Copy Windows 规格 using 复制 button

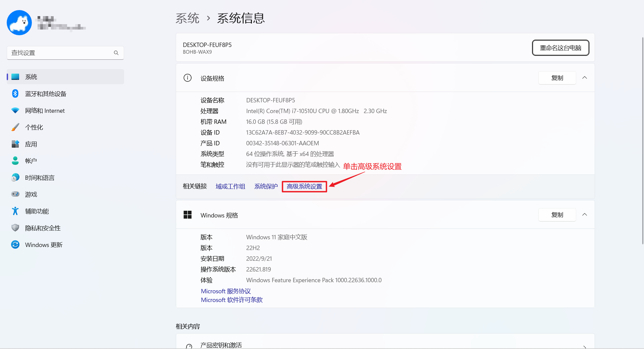point(557,215)
